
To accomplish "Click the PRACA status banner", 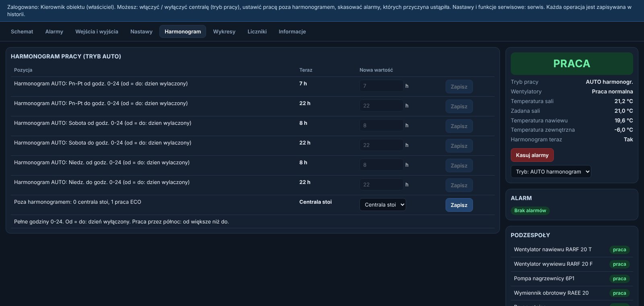I will [572, 64].
